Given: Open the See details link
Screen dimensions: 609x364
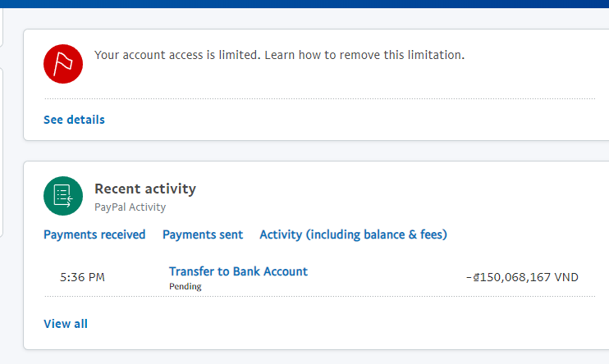Looking at the screenshot, I should coord(74,120).
